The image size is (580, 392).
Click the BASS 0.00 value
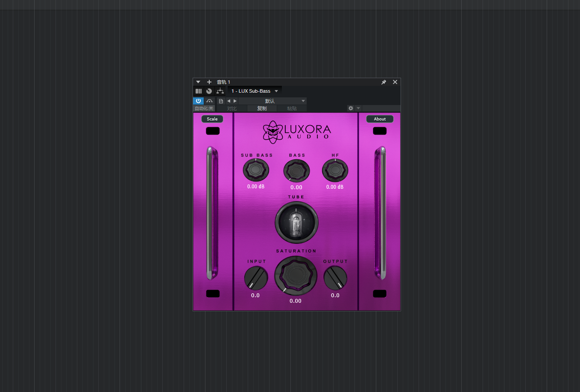[x=296, y=187]
